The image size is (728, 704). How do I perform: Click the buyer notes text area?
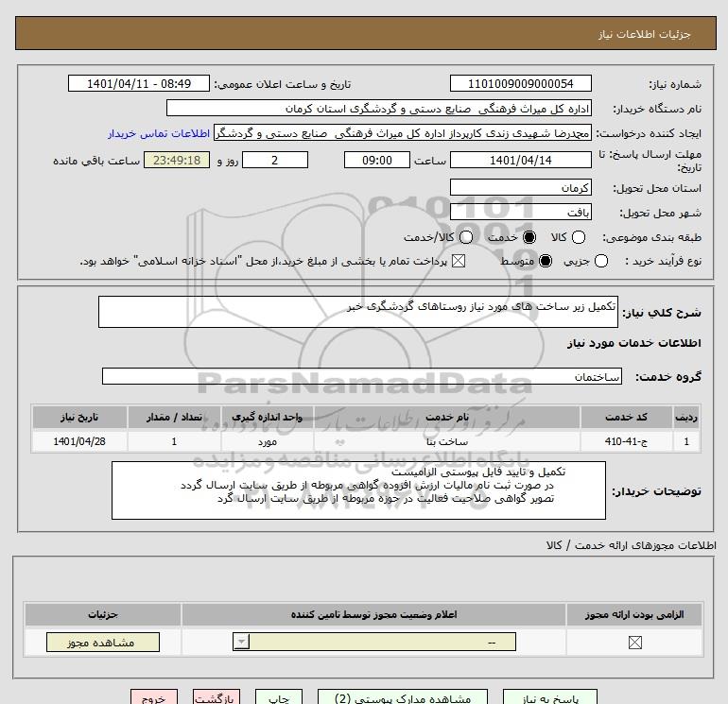tap(358, 490)
